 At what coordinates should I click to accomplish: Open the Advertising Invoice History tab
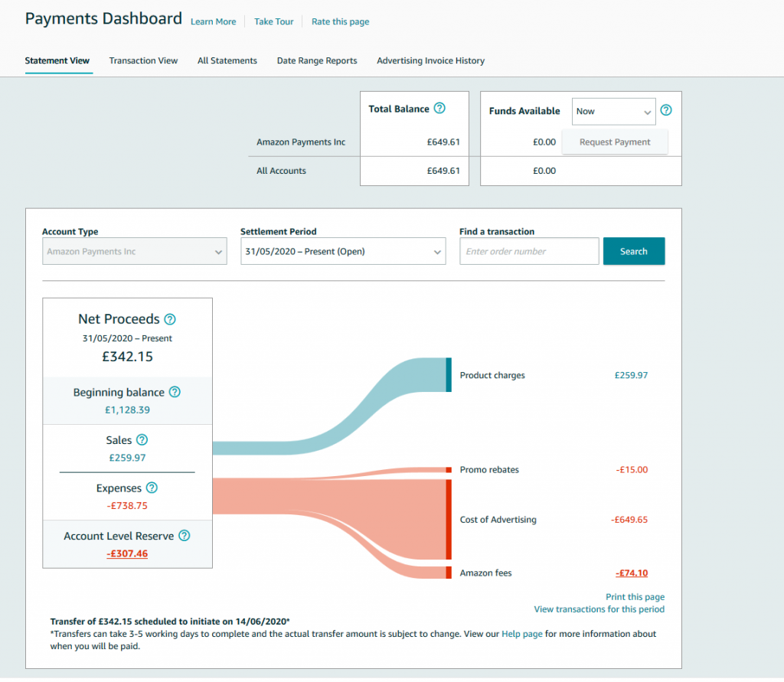pos(430,60)
